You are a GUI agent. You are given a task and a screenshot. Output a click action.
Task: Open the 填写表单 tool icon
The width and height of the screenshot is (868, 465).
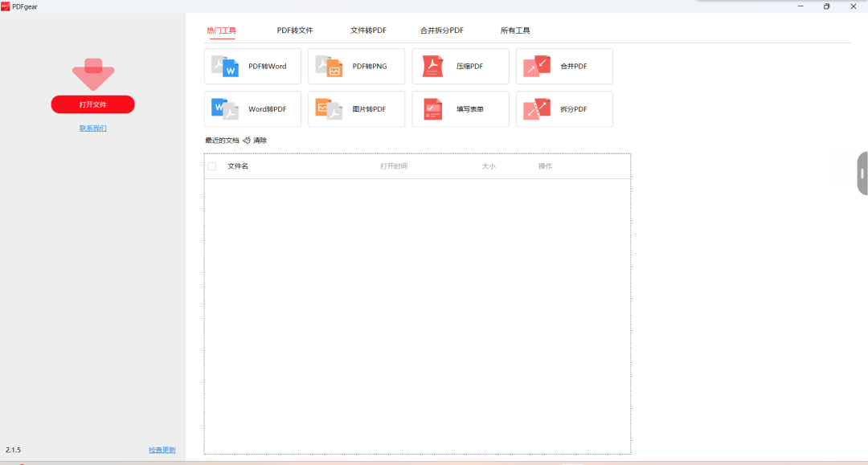click(433, 108)
